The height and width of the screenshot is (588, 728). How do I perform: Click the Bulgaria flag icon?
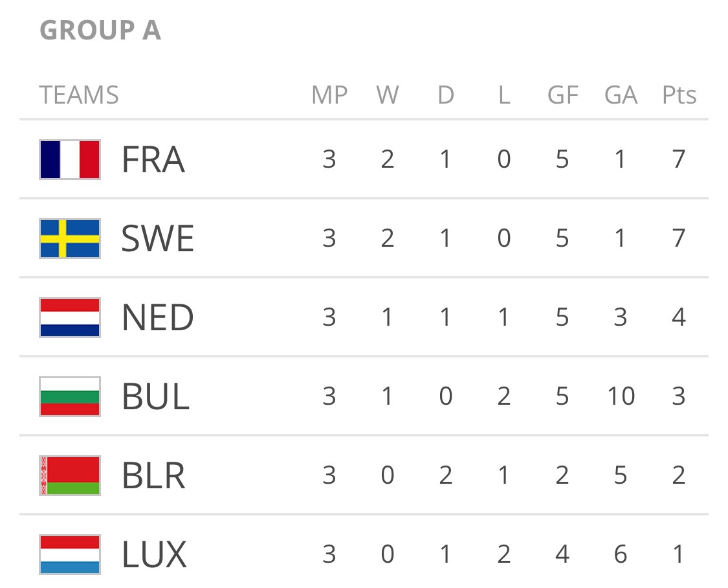(70, 397)
